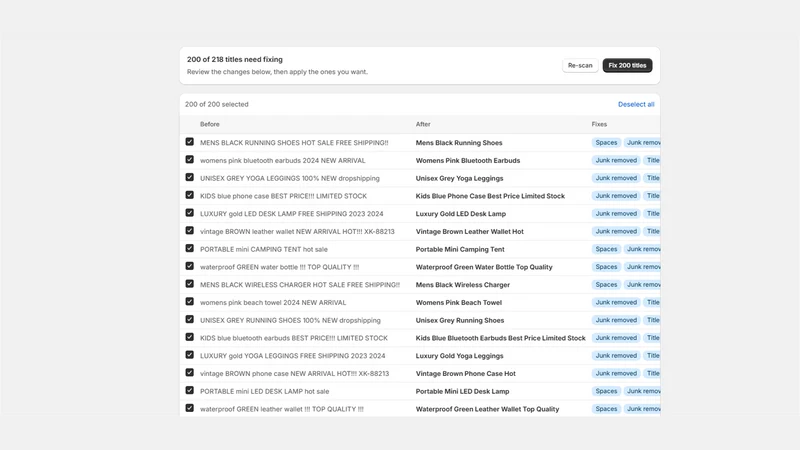Toggle checkbox for PORTABLE mini CAMPING TENT
800x450 pixels.
click(x=190, y=248)
